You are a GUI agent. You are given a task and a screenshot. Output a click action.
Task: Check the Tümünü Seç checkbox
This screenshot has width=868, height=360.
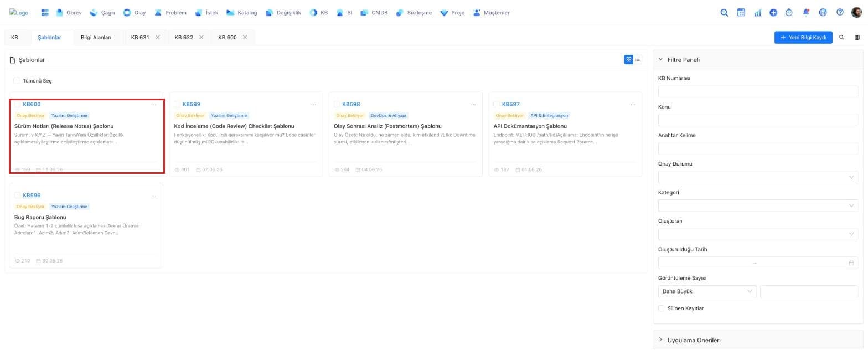(x=17, y=81)
